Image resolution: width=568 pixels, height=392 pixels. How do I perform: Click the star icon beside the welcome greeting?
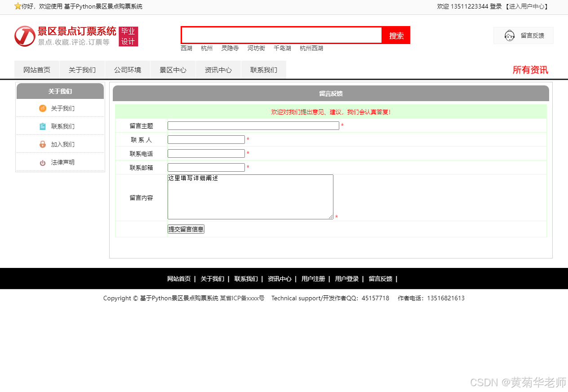coord(18,6)
